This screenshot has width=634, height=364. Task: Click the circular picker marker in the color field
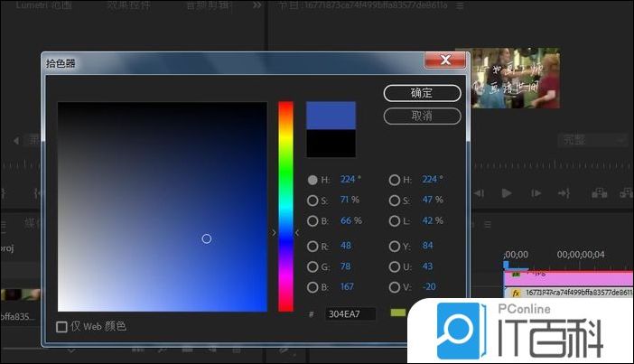coord(207,239)
